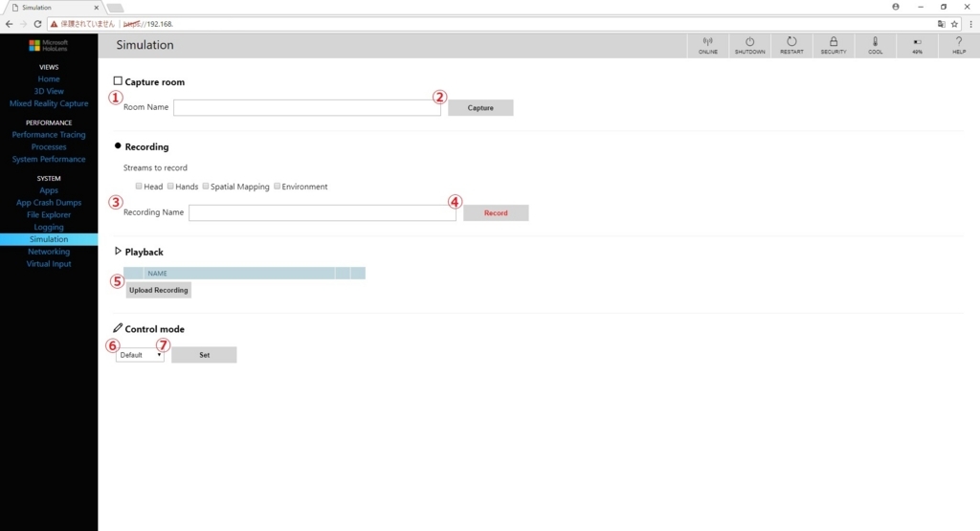980x531 pixels.
Task: Click the Online status icon
Action: click(707, 46)
